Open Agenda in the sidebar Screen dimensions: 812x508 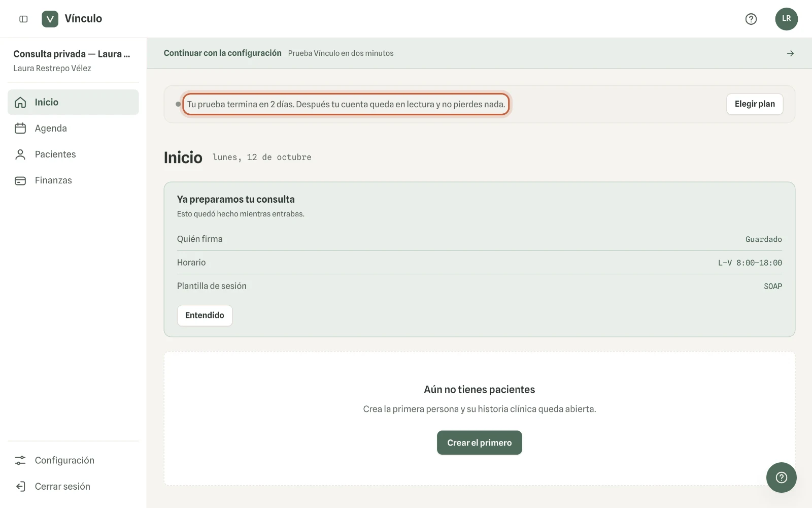(x=73, y=128)
